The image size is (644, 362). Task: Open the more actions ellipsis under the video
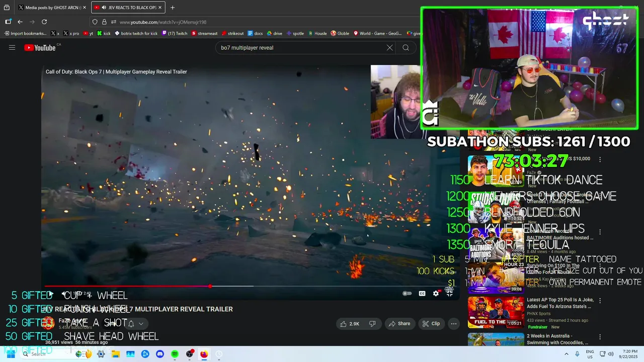point(454,324)
